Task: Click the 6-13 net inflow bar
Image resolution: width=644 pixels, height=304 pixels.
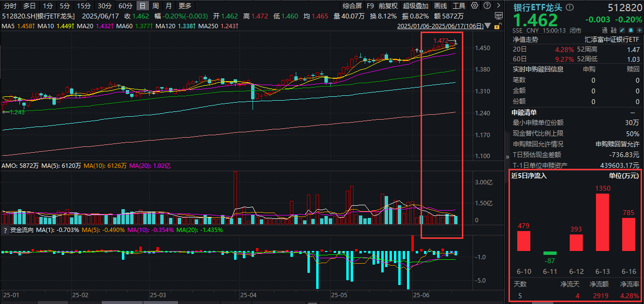Action: click(x=602, y=222)
